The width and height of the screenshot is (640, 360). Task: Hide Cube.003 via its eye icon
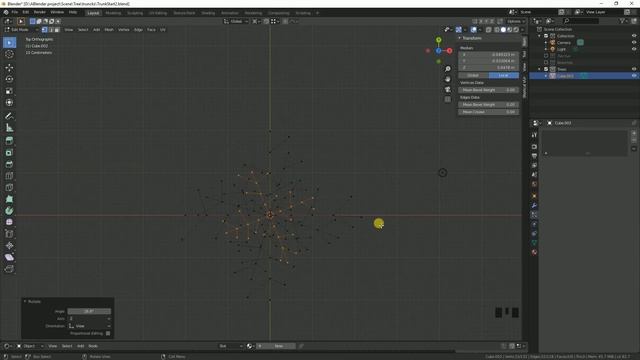[x=634, y=76]
